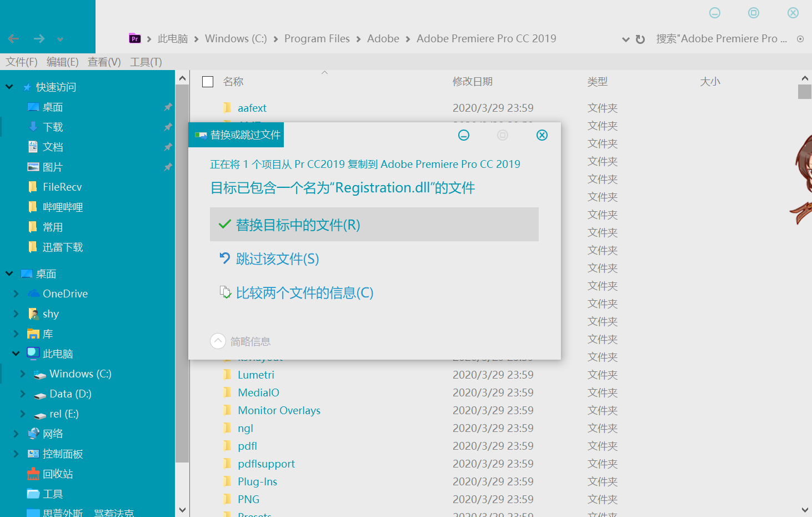Open the Monitor Overlays folder
The width and height of the screenshot is (812, 517).
tap(279, 410)
